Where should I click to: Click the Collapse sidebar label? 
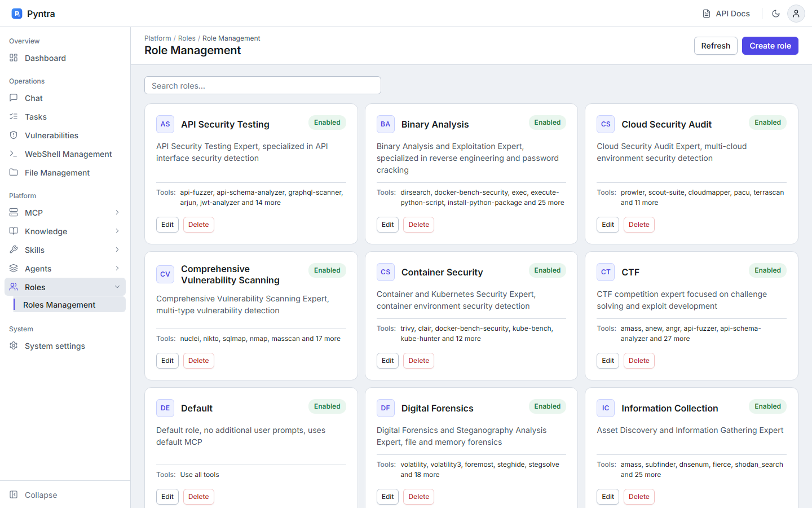(41, 495)
